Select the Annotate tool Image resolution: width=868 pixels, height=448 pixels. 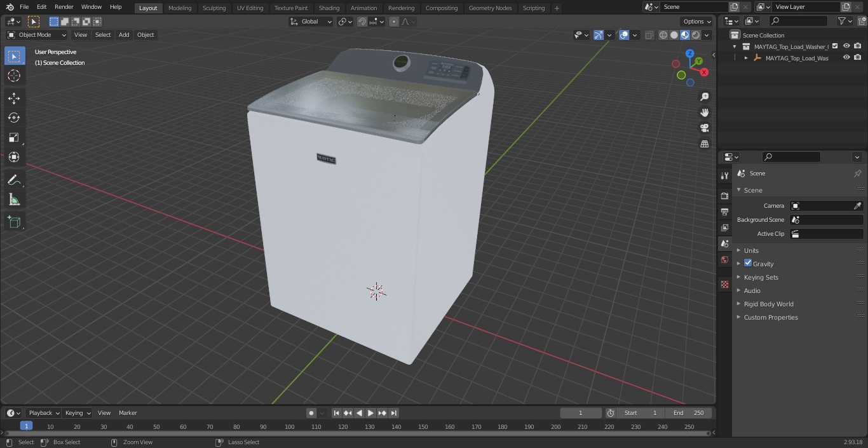tap(14, 180)
